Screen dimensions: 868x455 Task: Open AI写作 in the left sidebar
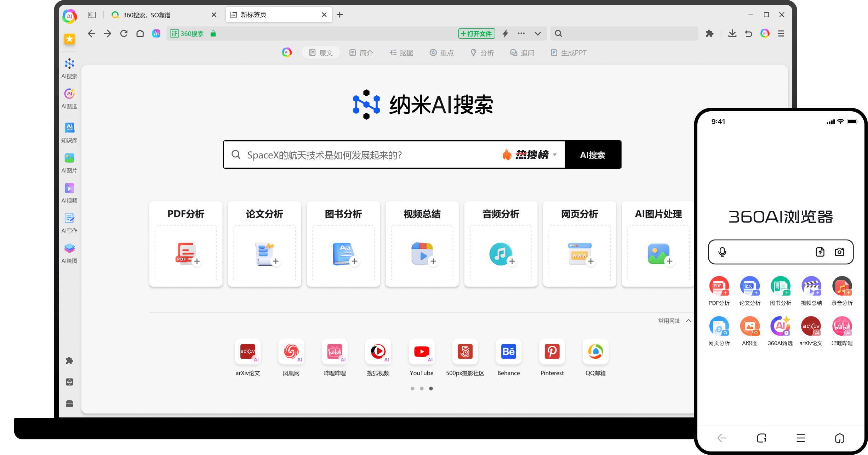point(69,223)
